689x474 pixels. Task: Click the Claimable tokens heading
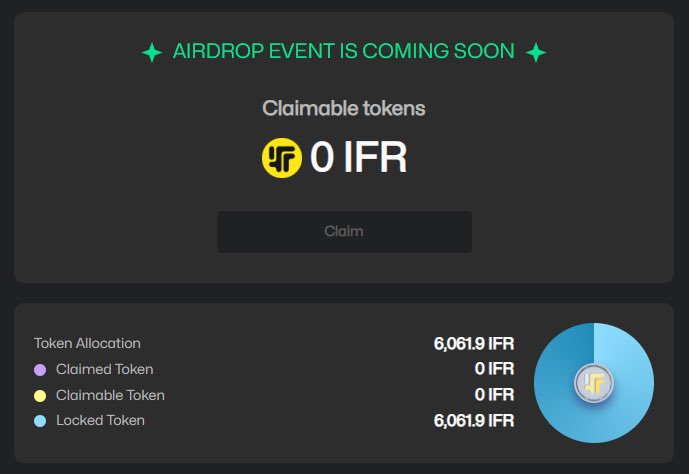click(x=344, y=108)
